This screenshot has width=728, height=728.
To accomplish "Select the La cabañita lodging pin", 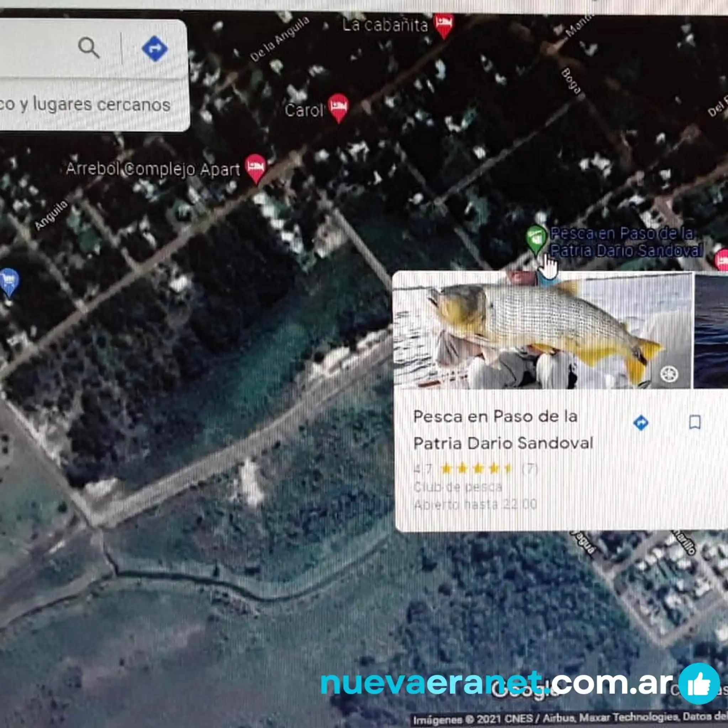I will coord(443,26).
